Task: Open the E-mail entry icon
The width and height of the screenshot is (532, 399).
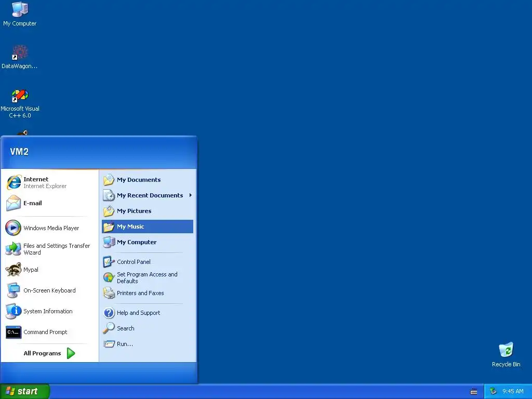Action: [x=14, y=203]
